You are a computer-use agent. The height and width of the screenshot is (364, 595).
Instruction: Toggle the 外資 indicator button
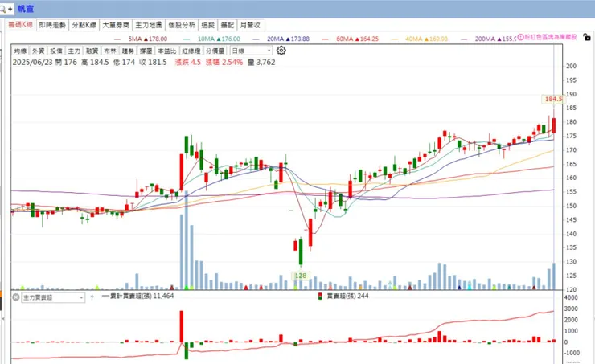click(x=39, y=51)
